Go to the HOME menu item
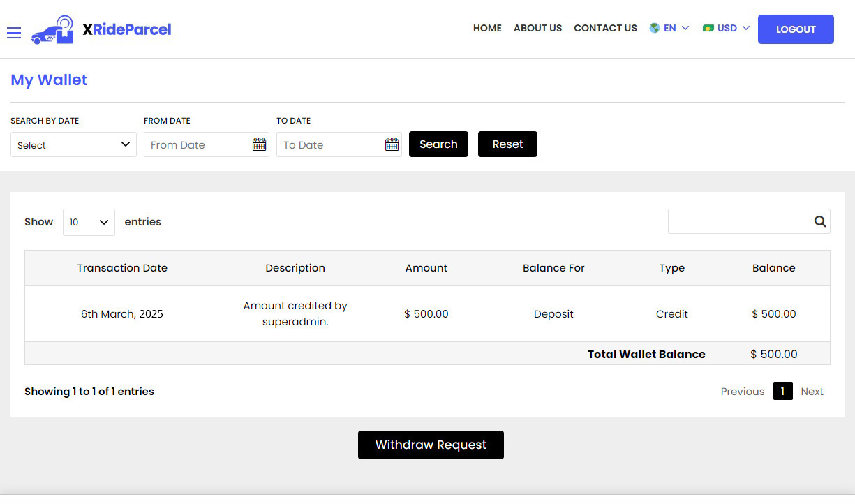The width and height of the screenshot is (855, 504). (487, 28)
